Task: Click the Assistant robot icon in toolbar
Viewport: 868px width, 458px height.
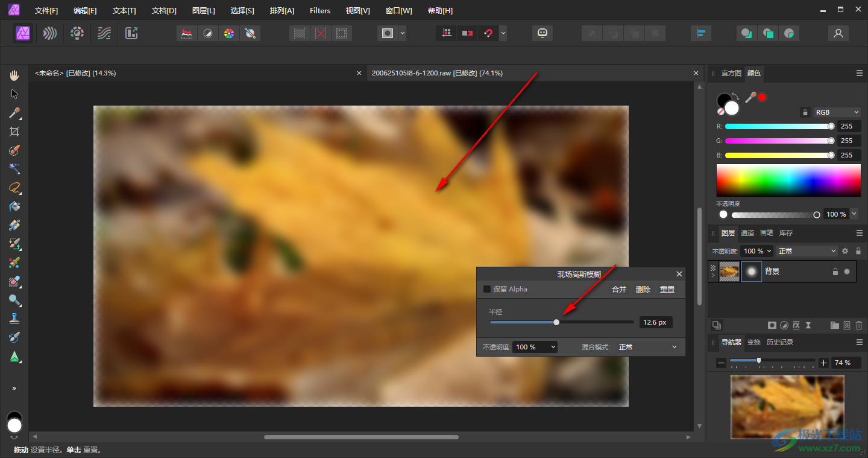Action: tap(542, 33)
